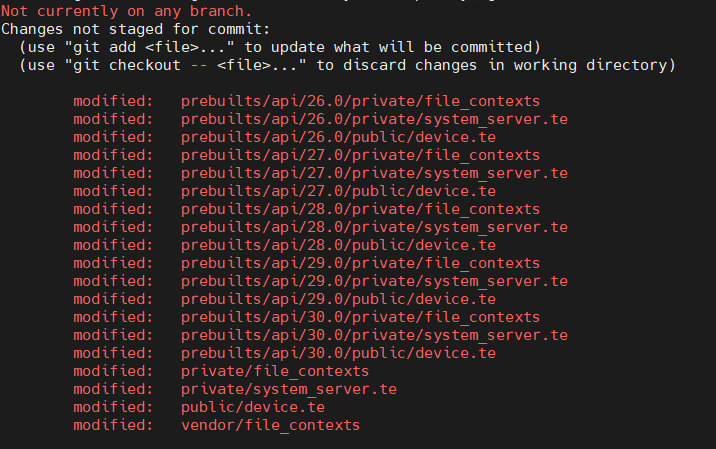The width and height of the screenshot is (716, 449).
Task: Click prebuilts/api/26.0/private/system_server.te file path
Action: (374, 119)
